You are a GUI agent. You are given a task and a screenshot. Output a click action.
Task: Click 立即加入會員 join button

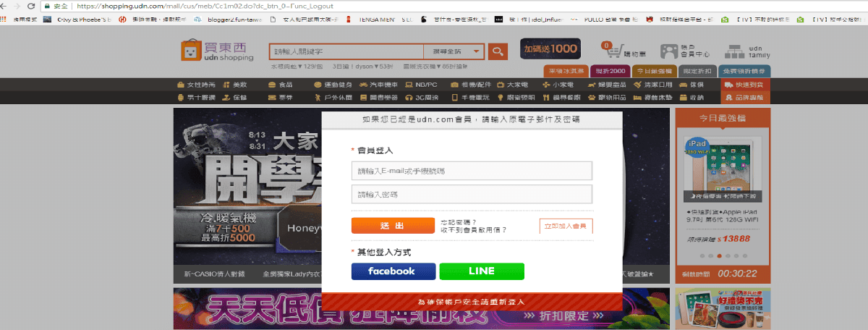(566, 225)
